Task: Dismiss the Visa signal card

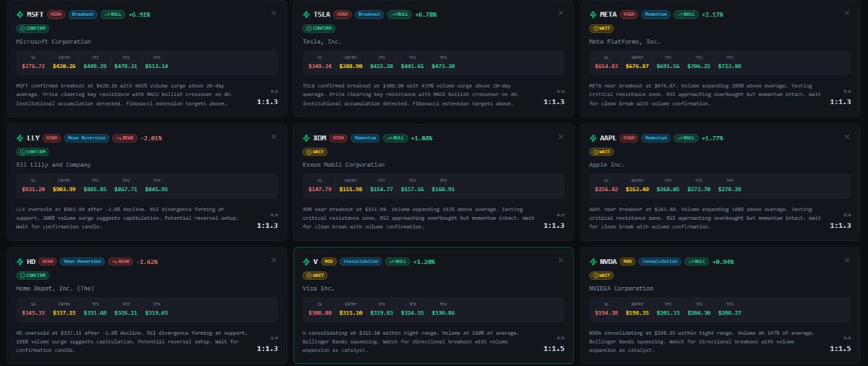Action: point(560,260)
